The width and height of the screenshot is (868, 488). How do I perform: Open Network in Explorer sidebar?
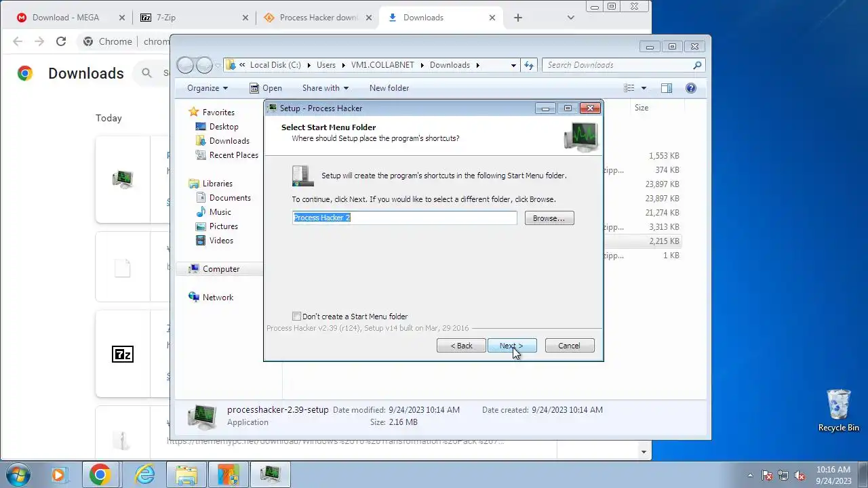[x=218, y=298]
